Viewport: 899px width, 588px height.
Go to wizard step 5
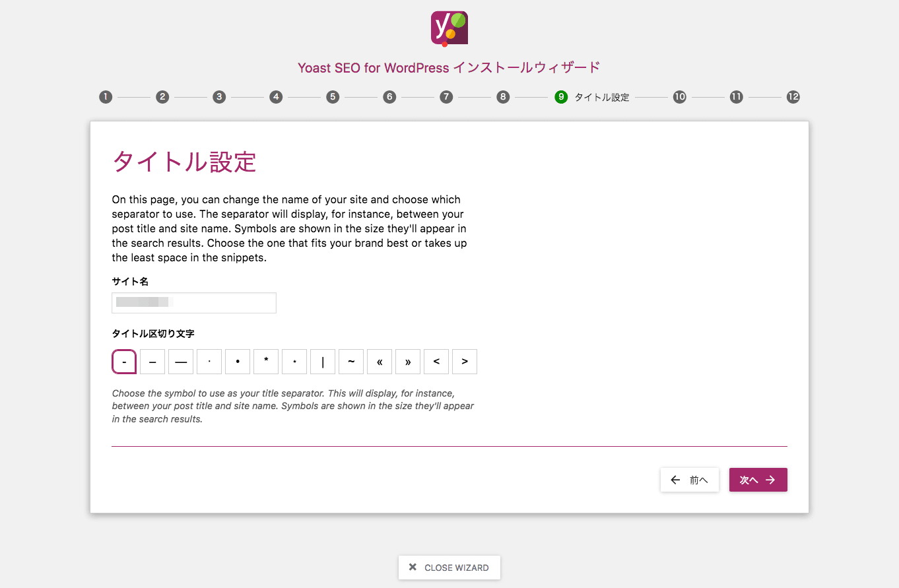[333, 97]
